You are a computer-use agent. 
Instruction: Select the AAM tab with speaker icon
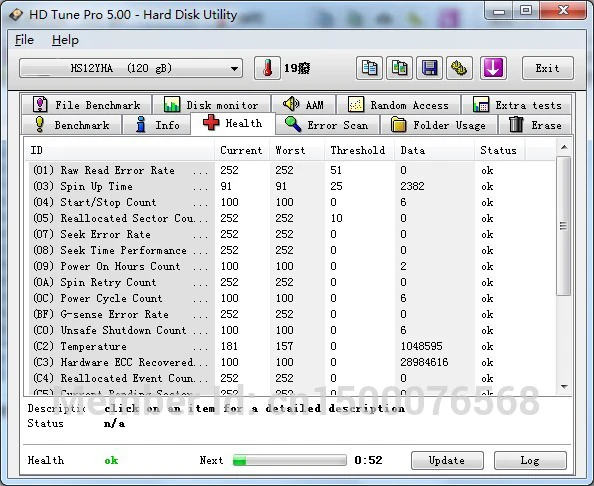(x=303, y=105)
